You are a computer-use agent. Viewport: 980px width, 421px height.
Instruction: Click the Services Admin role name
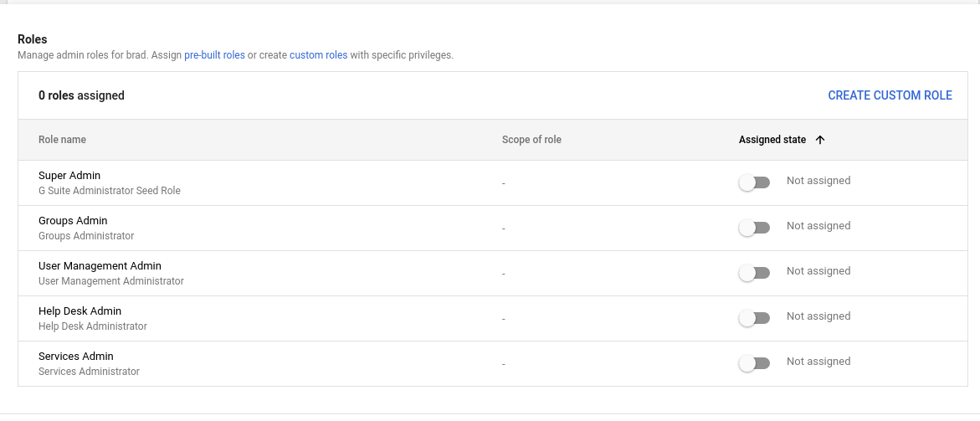75,357
